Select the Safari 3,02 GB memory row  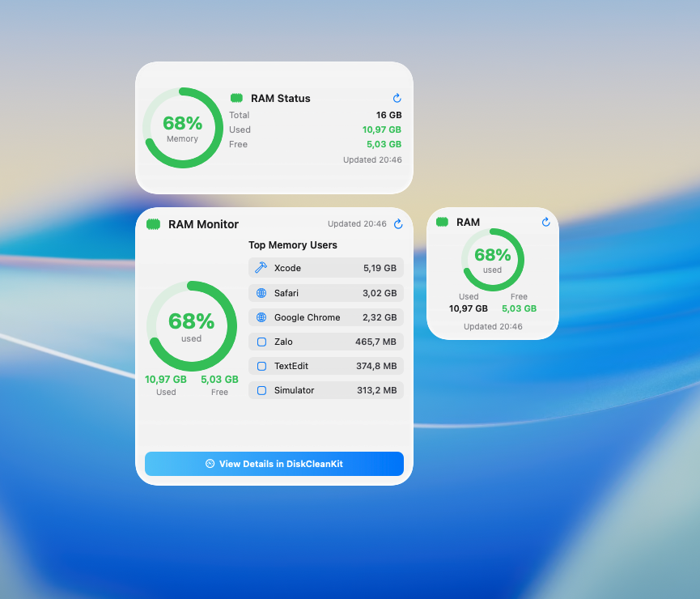tap(326, 292)
